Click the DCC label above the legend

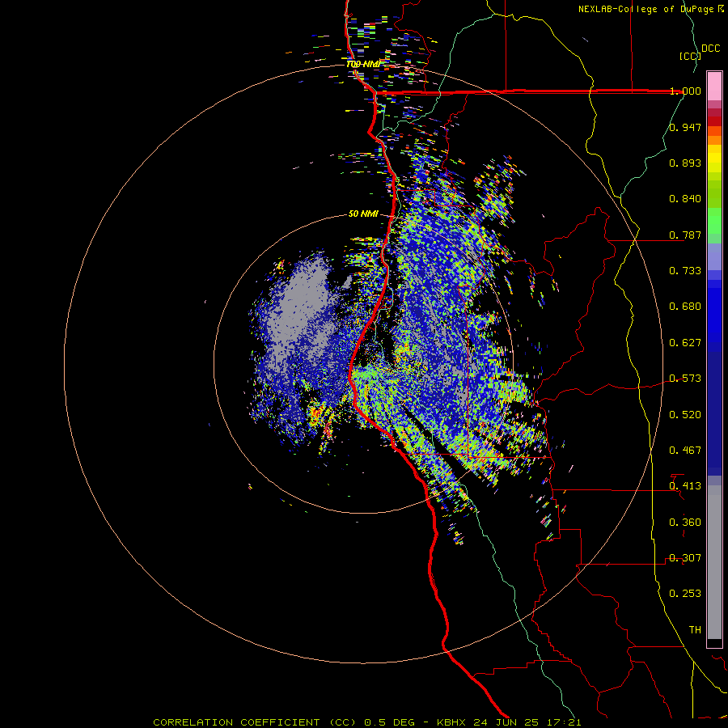pos(711,49)
